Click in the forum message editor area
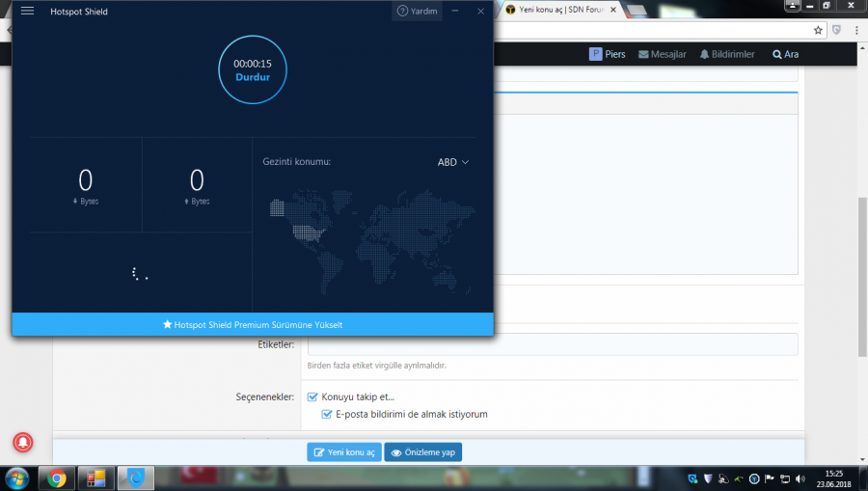 click(645, 194)
